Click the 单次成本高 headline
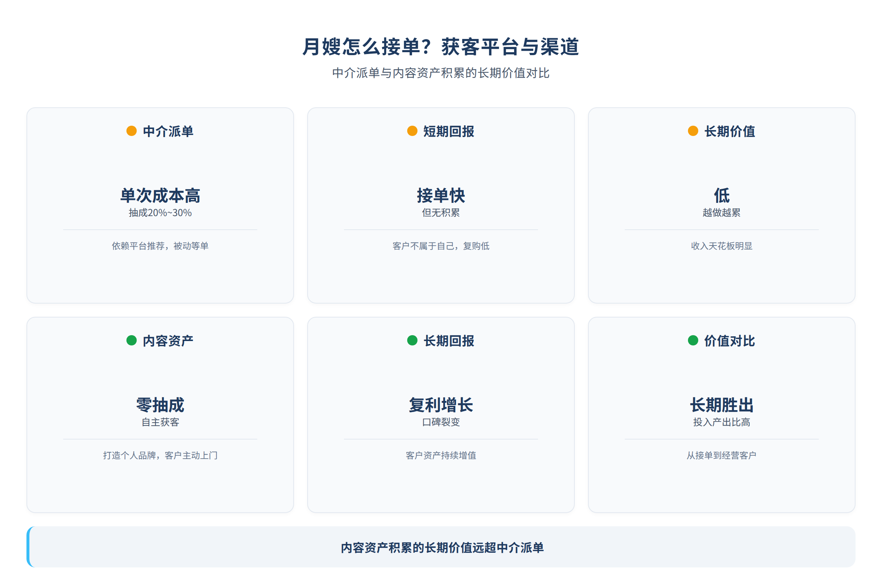Screen dimensions: 882x588 coord(160,196)
